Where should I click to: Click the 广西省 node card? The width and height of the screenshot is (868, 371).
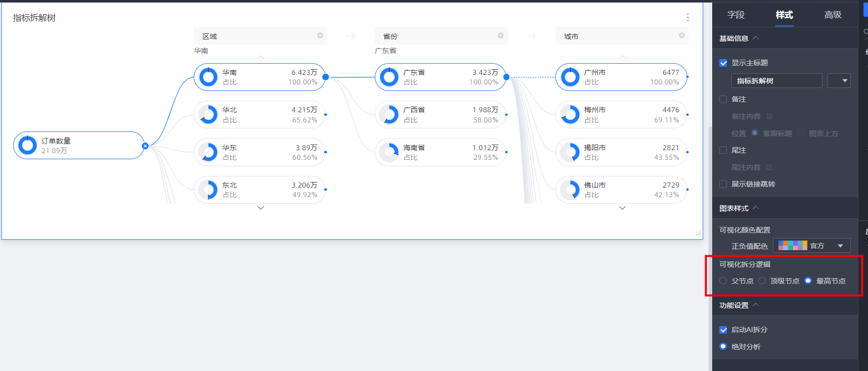[x=440, y=115]
